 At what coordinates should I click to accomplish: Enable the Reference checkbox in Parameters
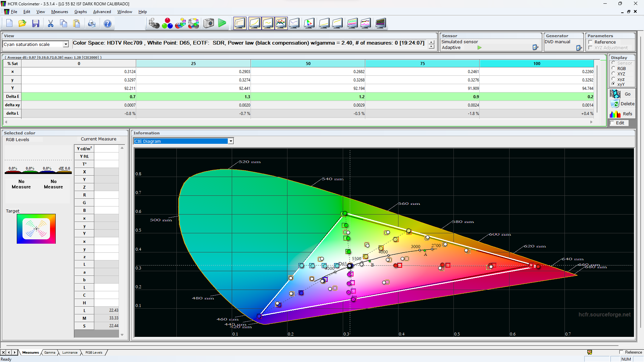tap(590, 42)
